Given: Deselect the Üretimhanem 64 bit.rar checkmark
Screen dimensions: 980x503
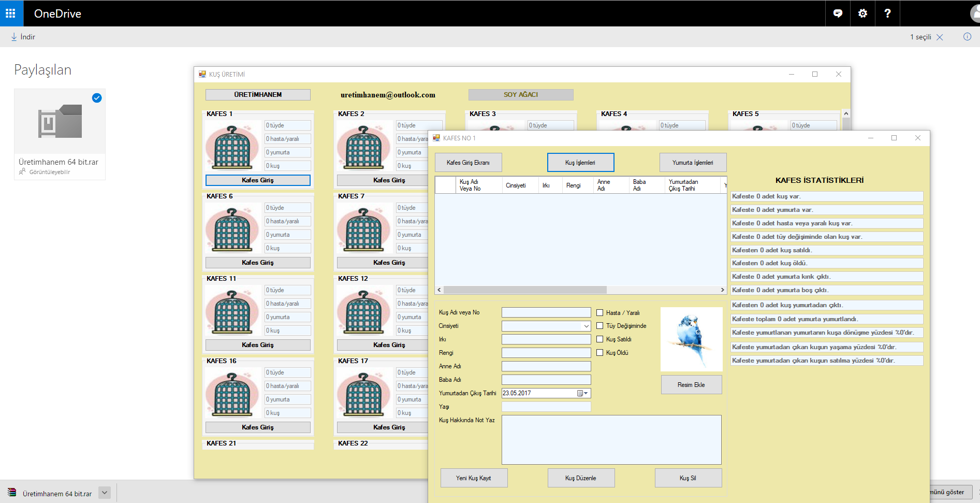Looking at the screenshot, I should click(97, 98).
